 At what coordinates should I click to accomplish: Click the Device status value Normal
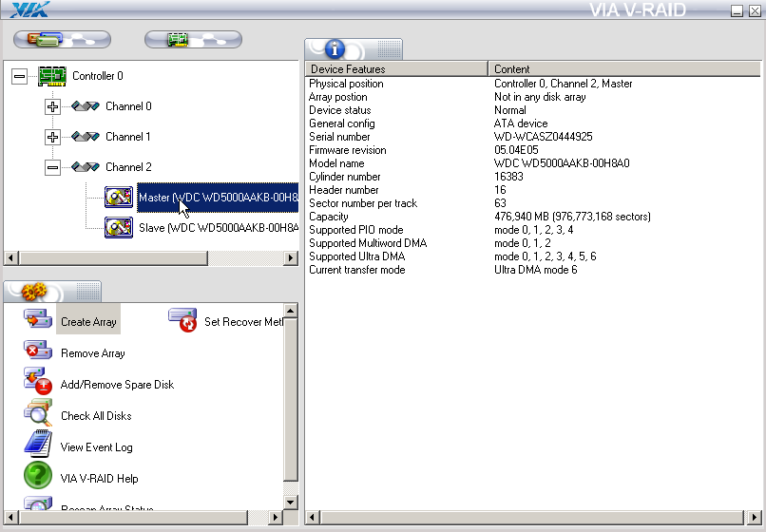(510, 110)
